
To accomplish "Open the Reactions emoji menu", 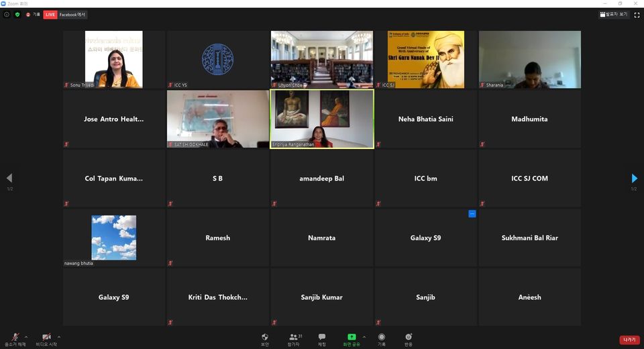I will click(x=409, y=338).
